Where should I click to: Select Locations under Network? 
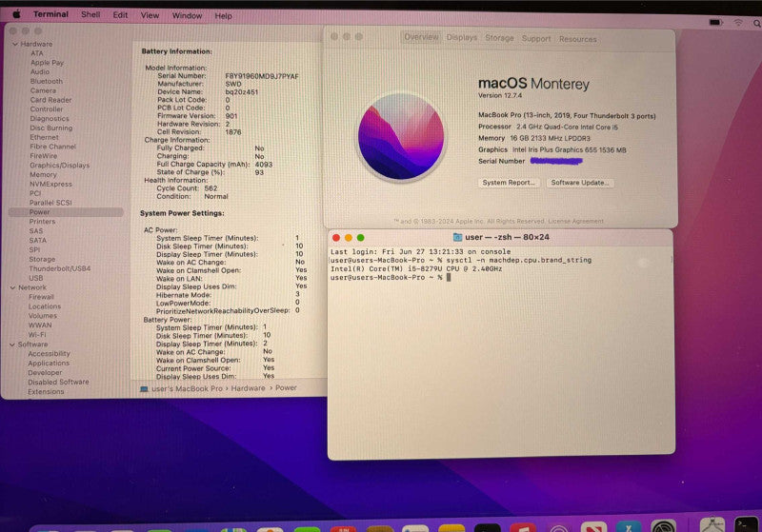point(45,306)
